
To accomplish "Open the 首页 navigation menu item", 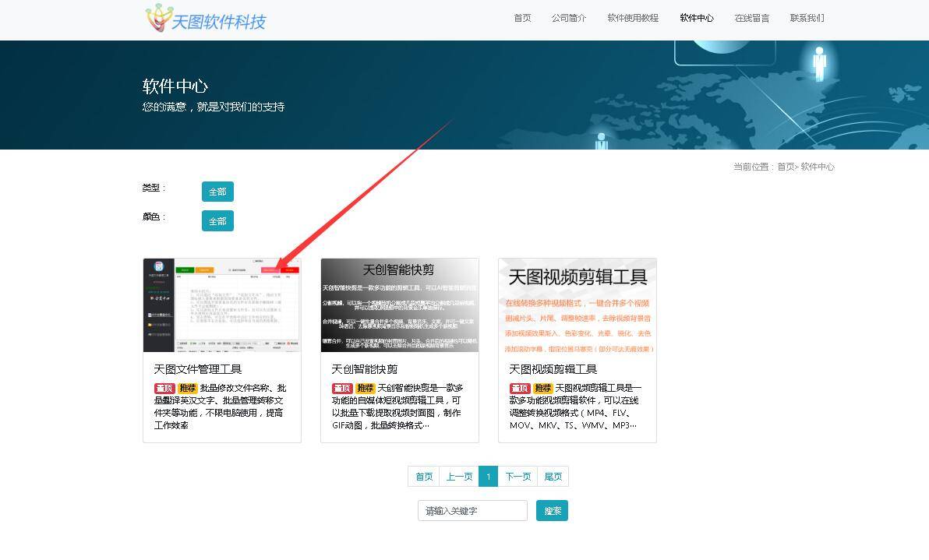I will 522,18.
